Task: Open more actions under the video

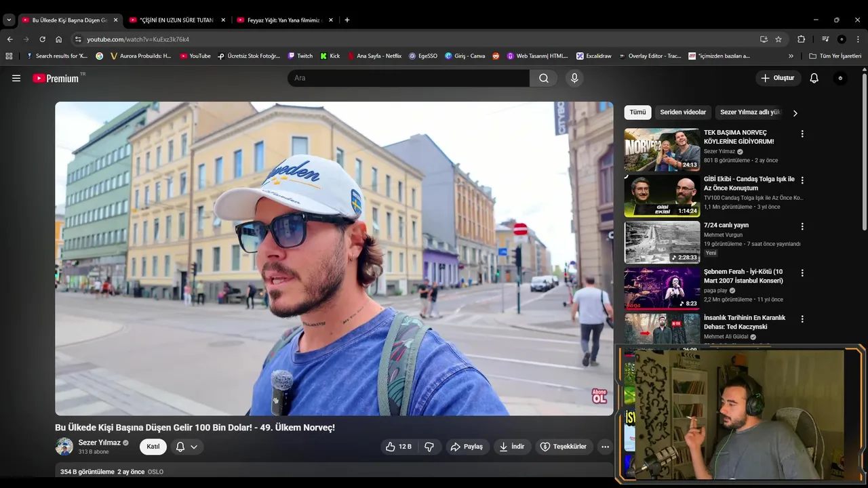Action: tap(605, 447)
